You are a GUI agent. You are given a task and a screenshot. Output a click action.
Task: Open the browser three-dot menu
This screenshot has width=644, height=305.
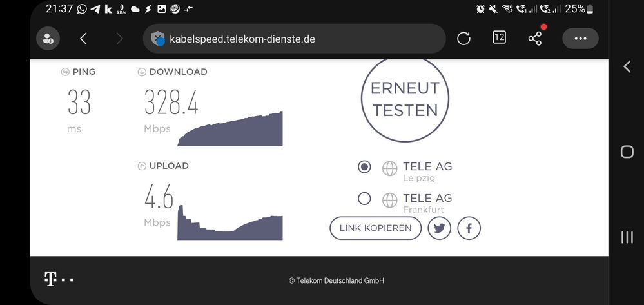coord(580,39)
